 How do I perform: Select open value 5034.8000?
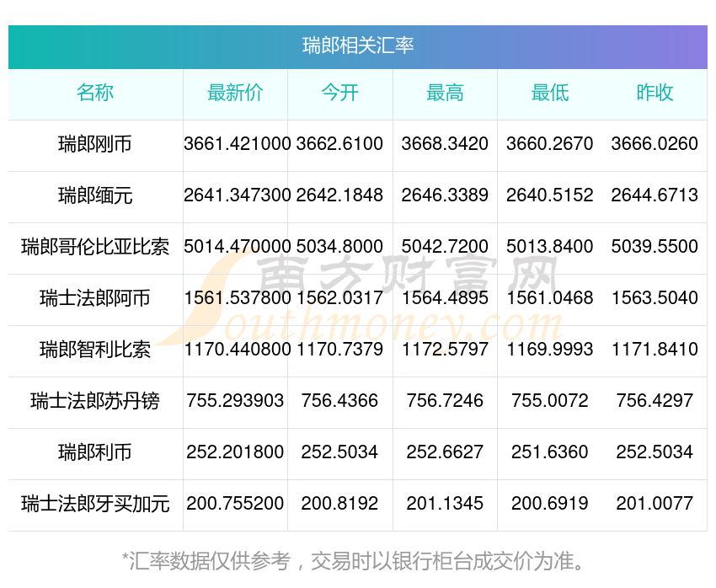339,247
